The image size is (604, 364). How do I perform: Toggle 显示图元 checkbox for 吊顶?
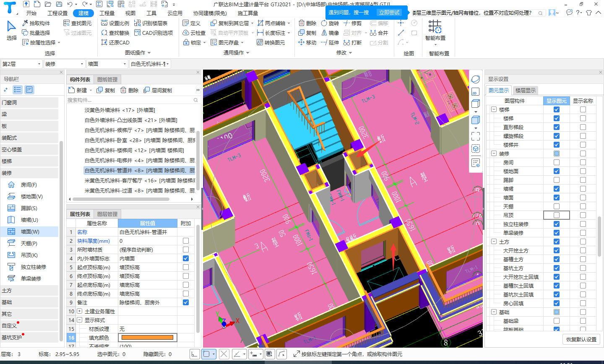point(557,215)
